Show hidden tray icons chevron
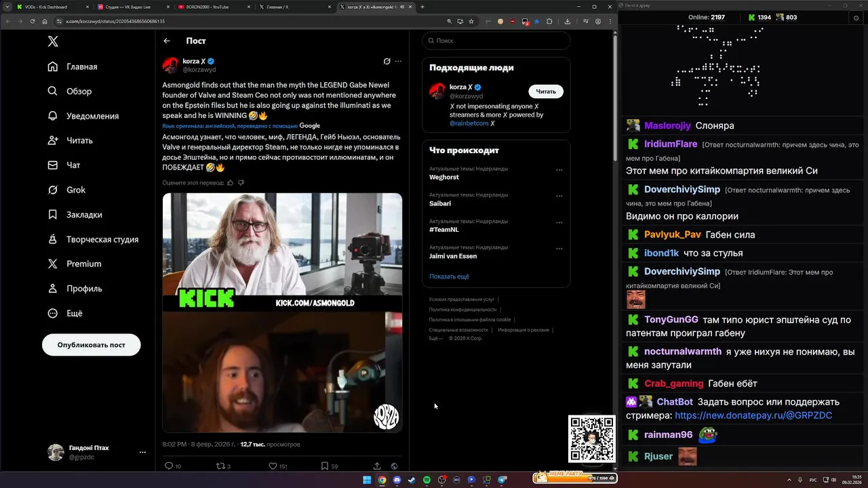868x488 pixels. (789, 480)
